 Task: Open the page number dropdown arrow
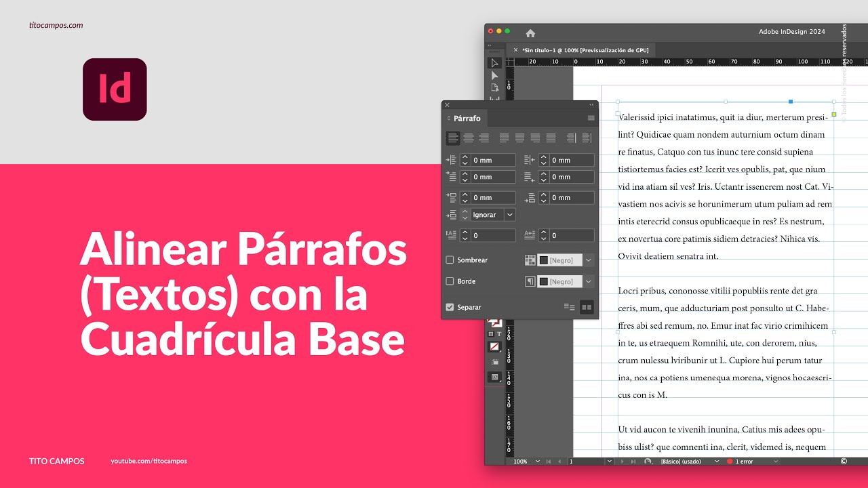click(x=610, y=462)
